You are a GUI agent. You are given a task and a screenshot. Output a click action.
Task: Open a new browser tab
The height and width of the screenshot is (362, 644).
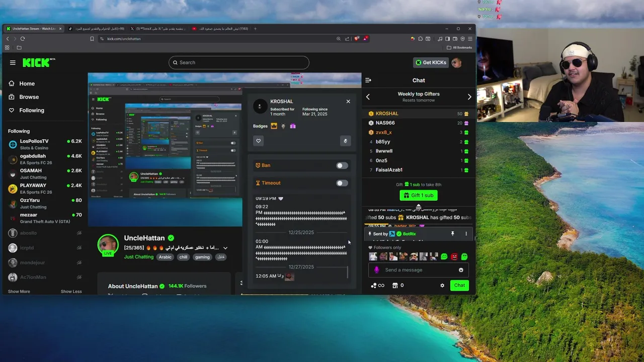coord(255,29)
